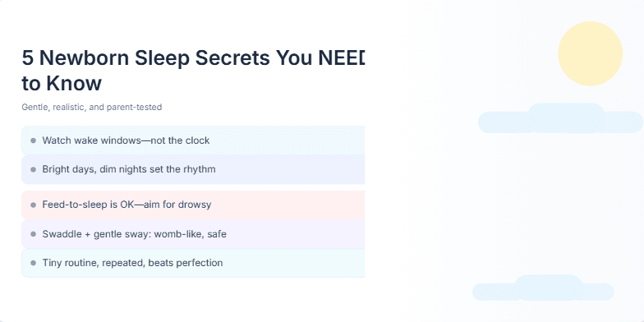Click the upper light-blue cloud illustration
The height and width of the screenshot is (322, 644).
560,118
